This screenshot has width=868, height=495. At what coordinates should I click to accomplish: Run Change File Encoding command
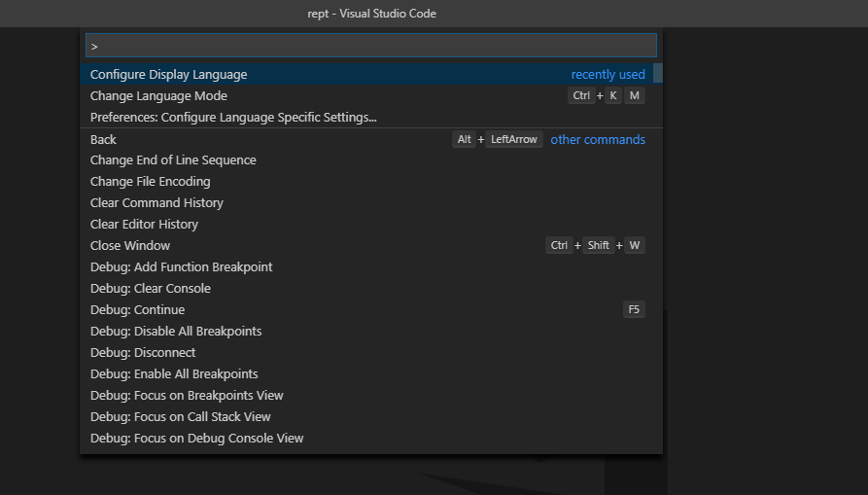pyautogui.click(x=151, y=182)
